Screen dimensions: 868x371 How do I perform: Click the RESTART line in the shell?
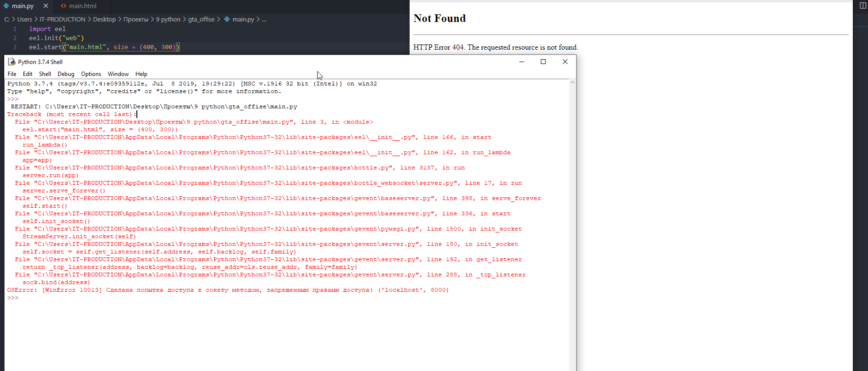154,106
